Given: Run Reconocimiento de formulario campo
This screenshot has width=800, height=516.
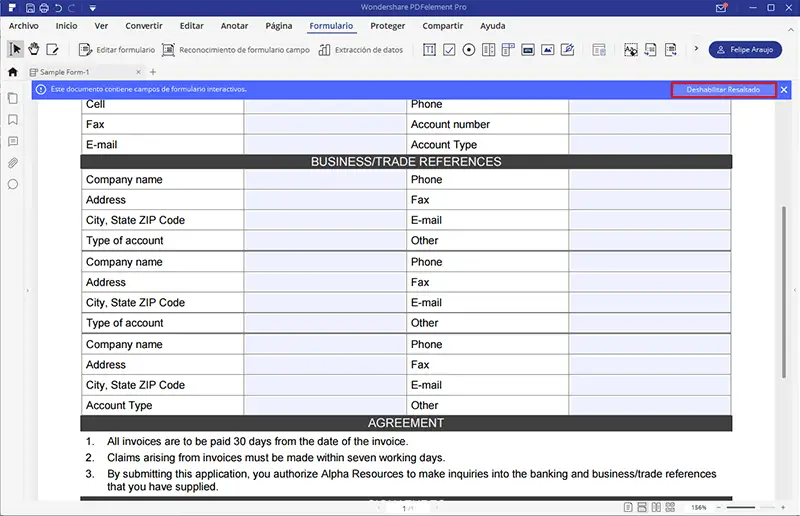Looking at the screenshot, I should pyautogui.click(x=236, y=50).
